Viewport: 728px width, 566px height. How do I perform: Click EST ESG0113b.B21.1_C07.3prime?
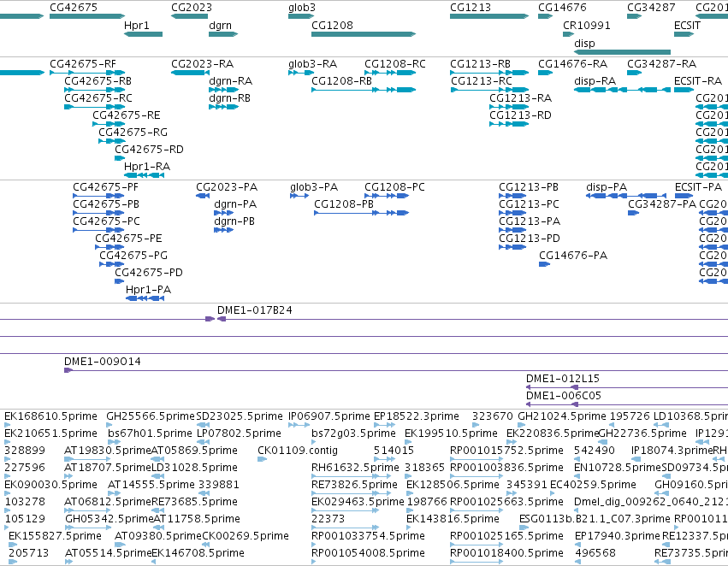point(595,519)
